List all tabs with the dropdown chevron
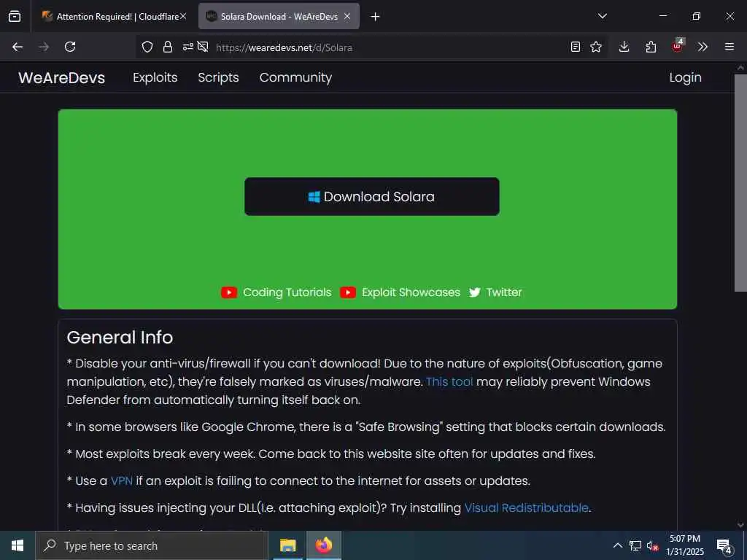The height and width of the screenshot is (560, 747). pos(603,16)
